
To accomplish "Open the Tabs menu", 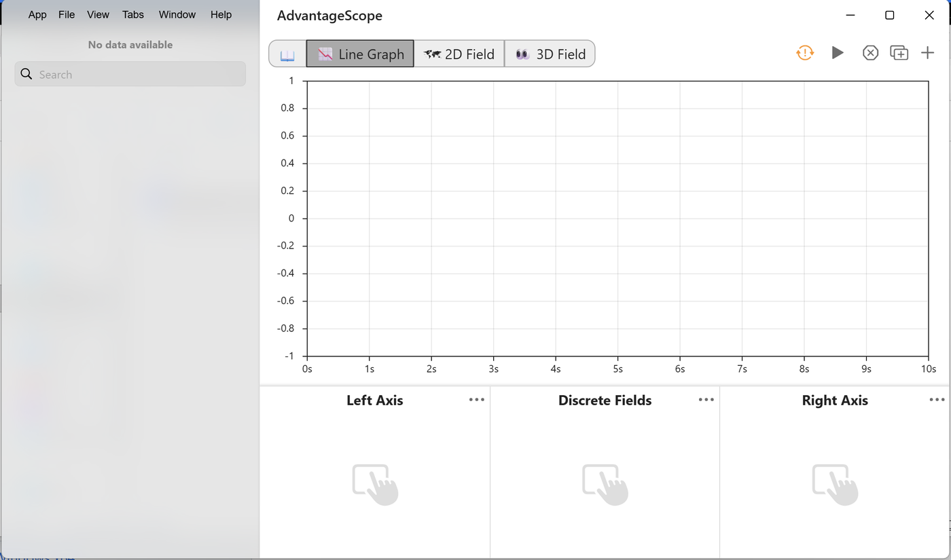I will [x=133, y=14].
